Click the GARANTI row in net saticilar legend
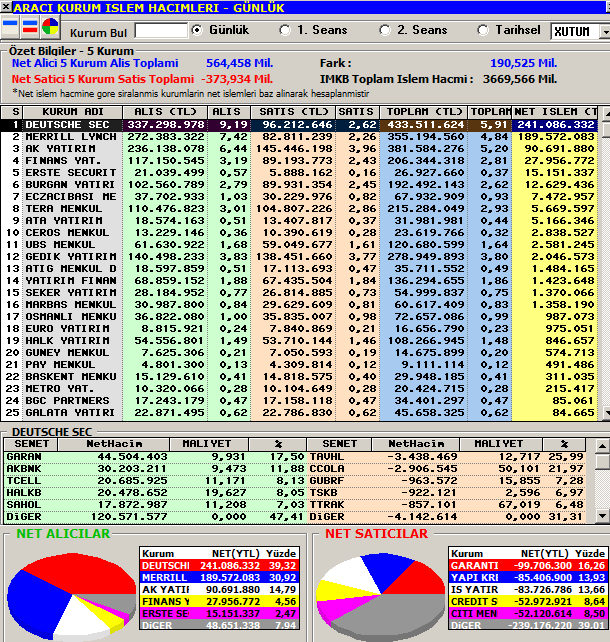Screen dimensions: 610x642 pyautogui.click(x=528, y=565)
